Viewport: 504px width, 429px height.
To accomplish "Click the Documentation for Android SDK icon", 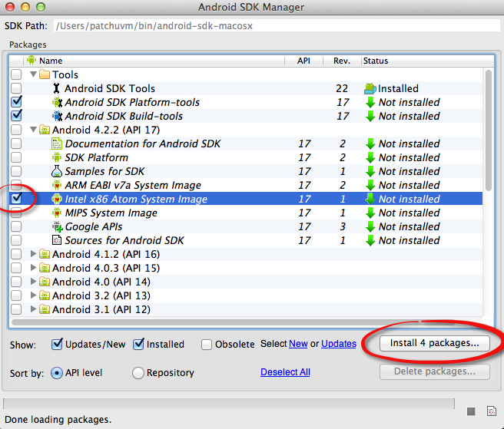I will 57,144.
